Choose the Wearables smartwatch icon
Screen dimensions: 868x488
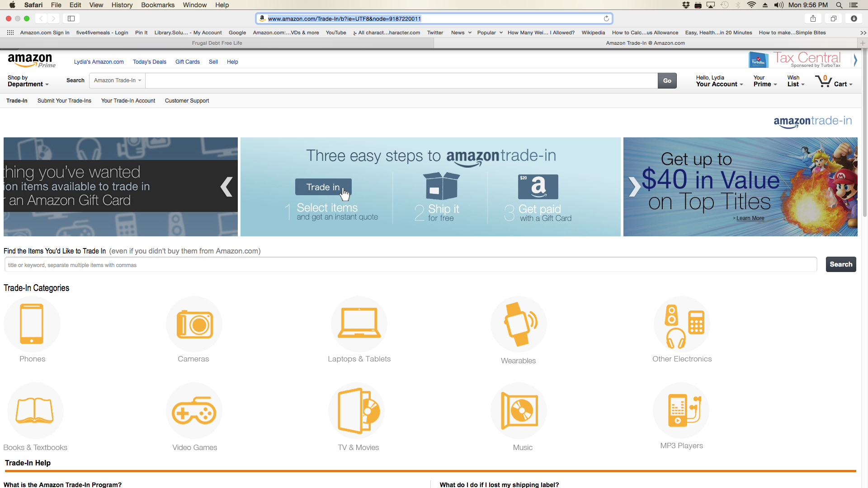(519, 324)
